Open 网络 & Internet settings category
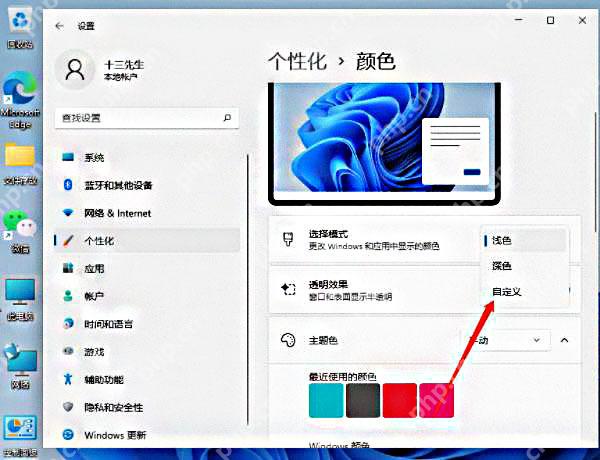 pyautogui.click(x=147, y=213)
